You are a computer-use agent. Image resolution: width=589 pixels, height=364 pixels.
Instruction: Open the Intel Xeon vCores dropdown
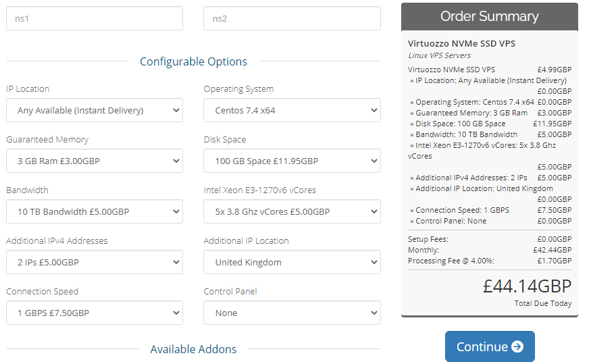[x=292, y=211]
